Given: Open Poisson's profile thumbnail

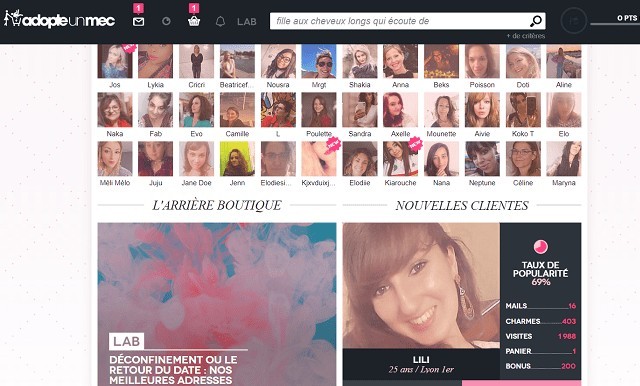Looking at the screenshot, I should point(482,61).
